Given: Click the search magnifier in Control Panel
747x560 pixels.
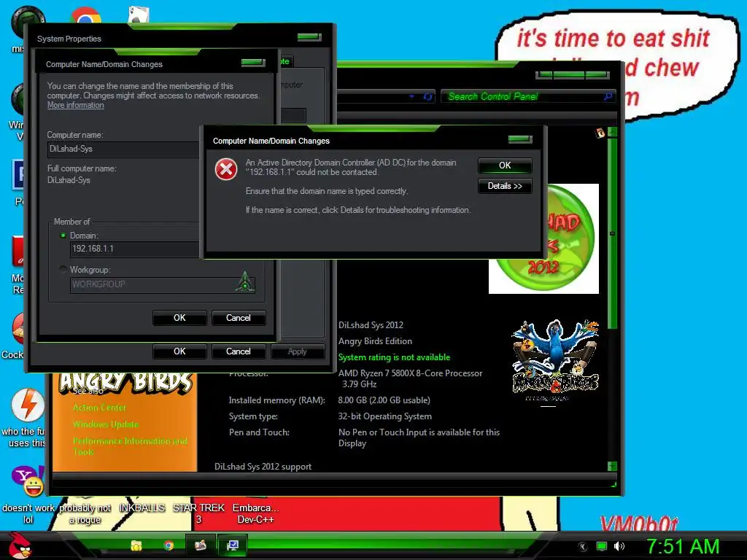Looking at the screenshot, I should click(608, 97).
